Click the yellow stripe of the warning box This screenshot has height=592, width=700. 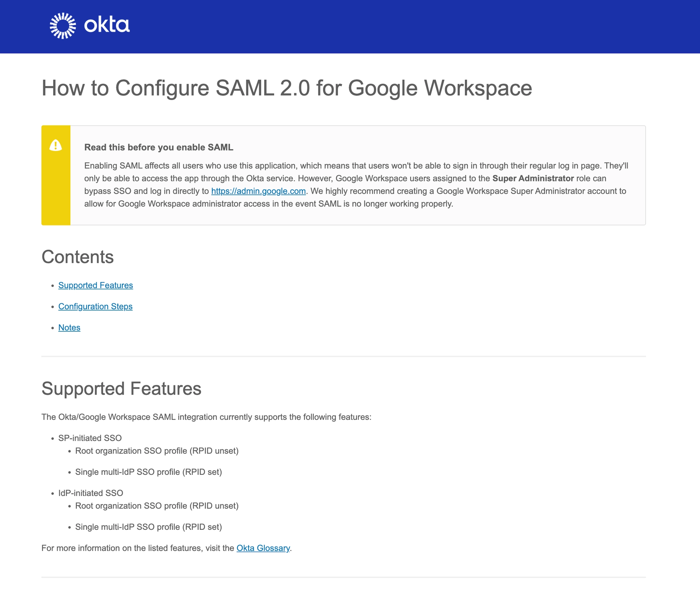pos(56,191)
